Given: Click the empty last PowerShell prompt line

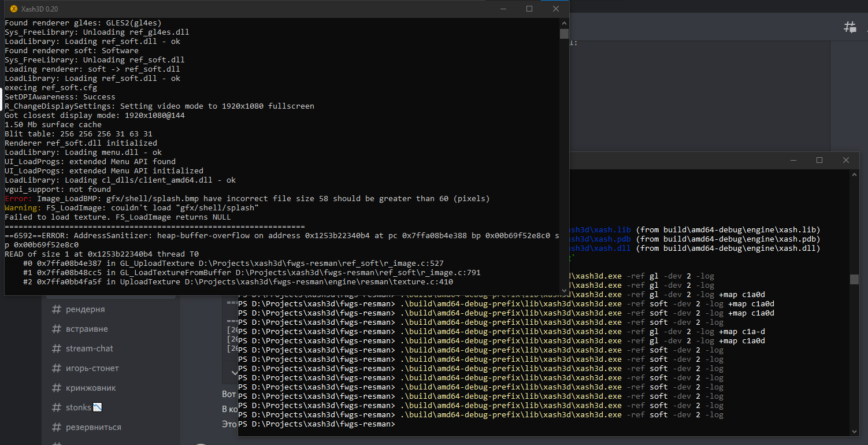Looking at the screenshot, I should click(317, 424).
